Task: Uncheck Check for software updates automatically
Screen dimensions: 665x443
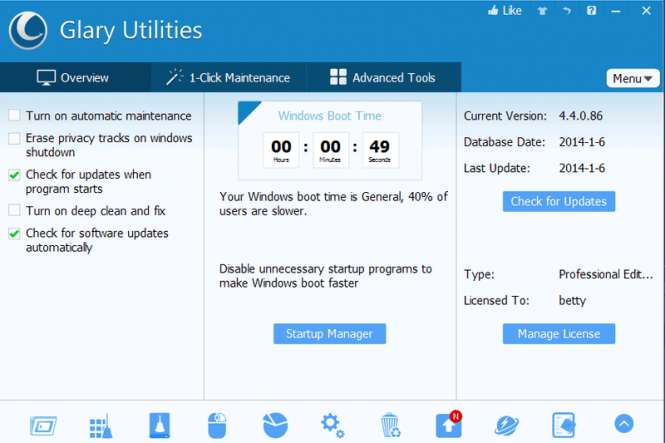Action: pyautogui.click(x=14, y=233)
